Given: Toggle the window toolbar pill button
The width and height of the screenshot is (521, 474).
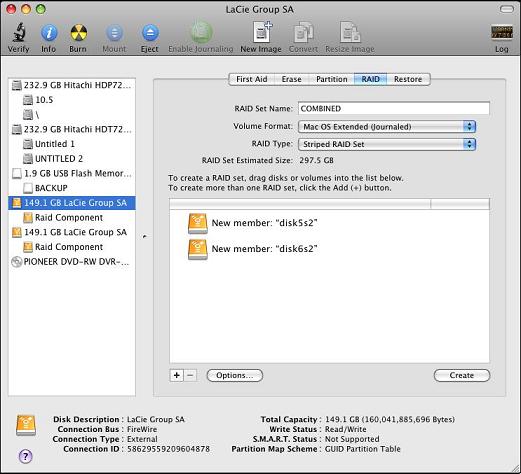Looking at the screenshot, I should (506, 9).
